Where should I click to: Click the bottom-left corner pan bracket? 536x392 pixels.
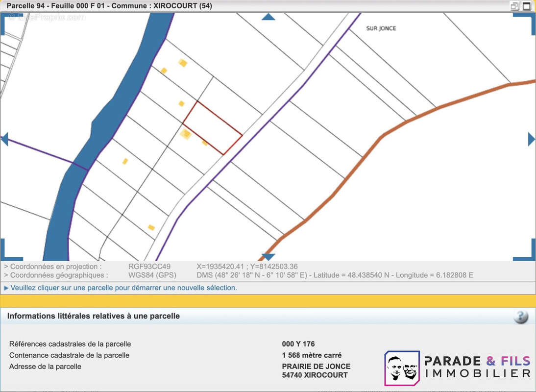click(9, 252)
